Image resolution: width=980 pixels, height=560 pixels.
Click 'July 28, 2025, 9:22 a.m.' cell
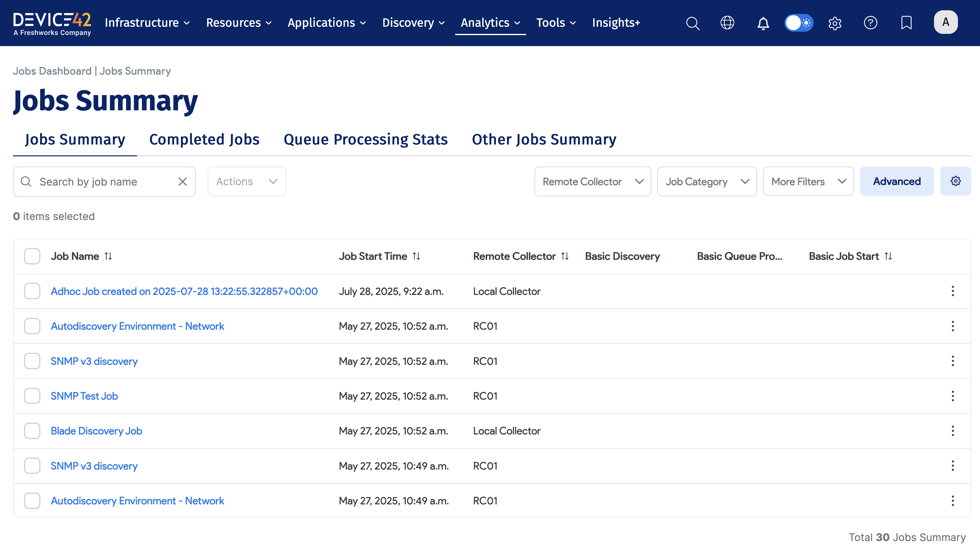391,291
